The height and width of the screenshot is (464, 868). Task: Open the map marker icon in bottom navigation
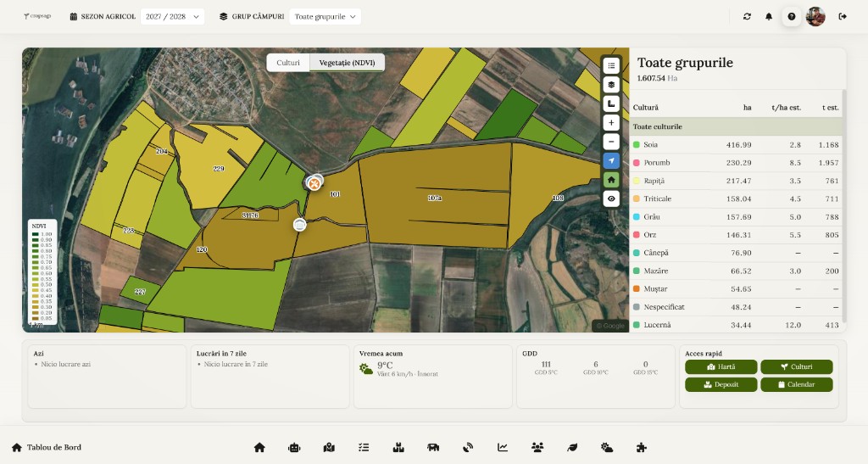coord(329,447)
